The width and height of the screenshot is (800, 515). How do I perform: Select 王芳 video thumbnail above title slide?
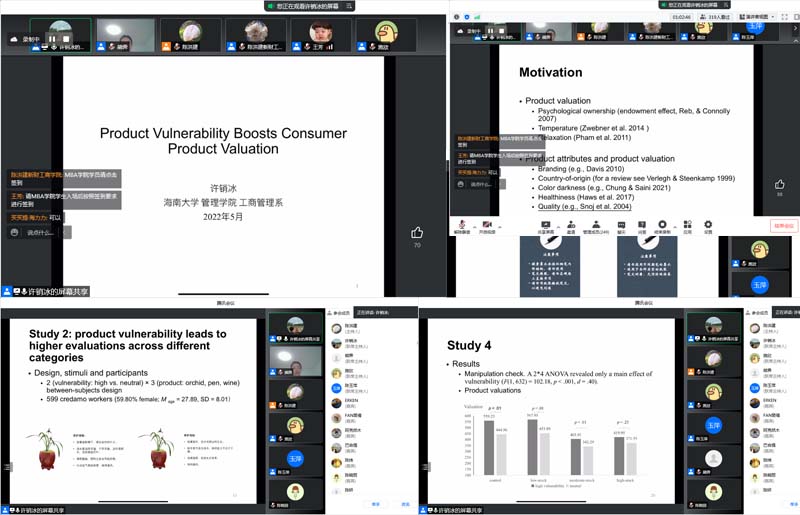pos(322,34)
